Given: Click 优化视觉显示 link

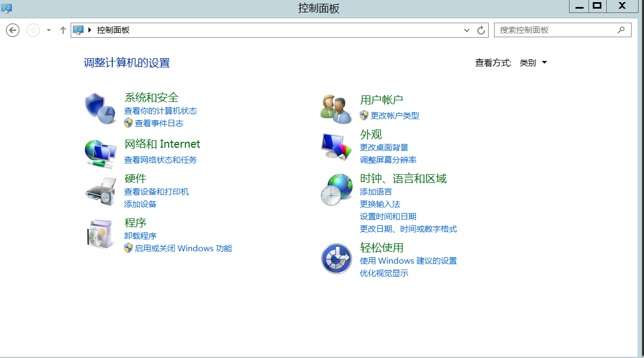Looking at the screenshot, I should [384, 273].
